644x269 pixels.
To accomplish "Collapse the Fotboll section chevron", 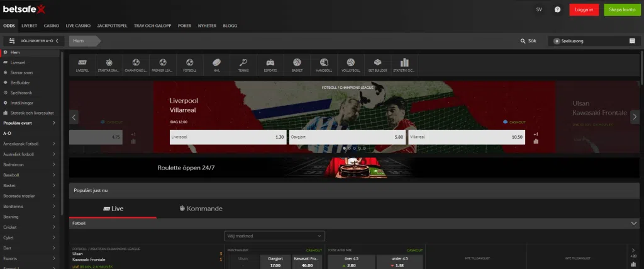I will pos(633,223).
